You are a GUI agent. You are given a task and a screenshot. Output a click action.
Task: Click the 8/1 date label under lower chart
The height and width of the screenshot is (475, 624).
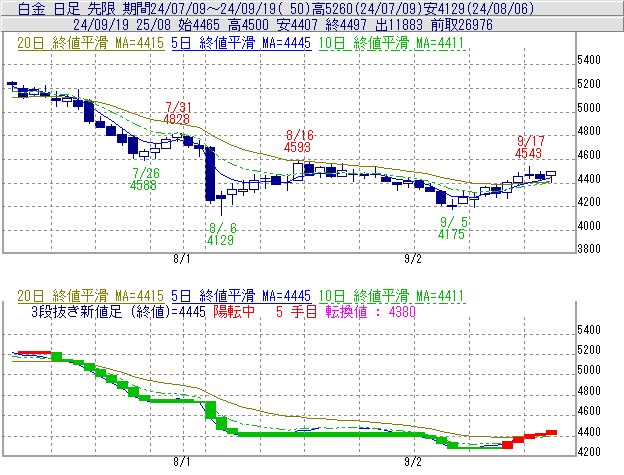click(182, 462)
